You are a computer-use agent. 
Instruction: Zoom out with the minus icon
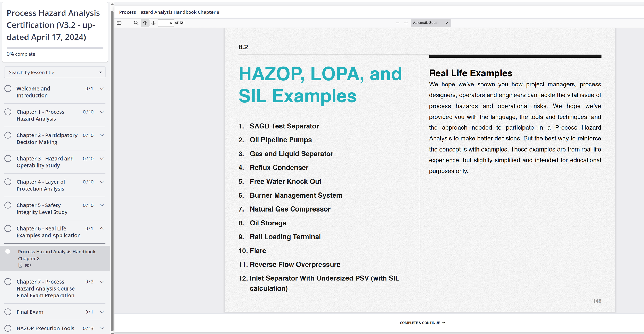click(397, 23)
